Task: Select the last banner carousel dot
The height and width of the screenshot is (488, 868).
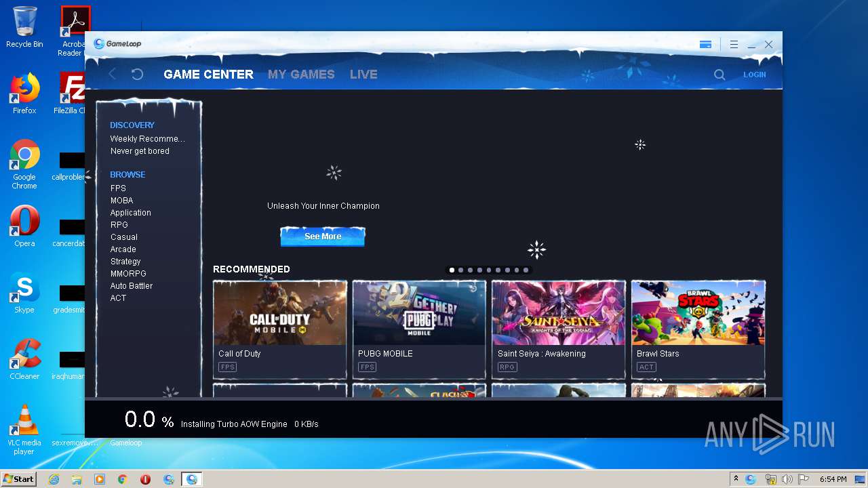Action: pyautogui.click(x=526, y=270)
